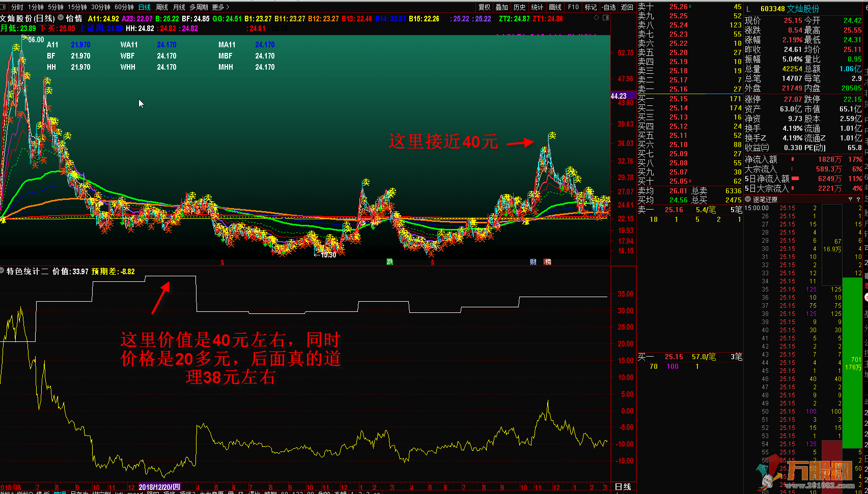Viewport: 868px width, 494px height.
Task: Switch to the 分时 time-sharing chart period
Action: [17, 7]
